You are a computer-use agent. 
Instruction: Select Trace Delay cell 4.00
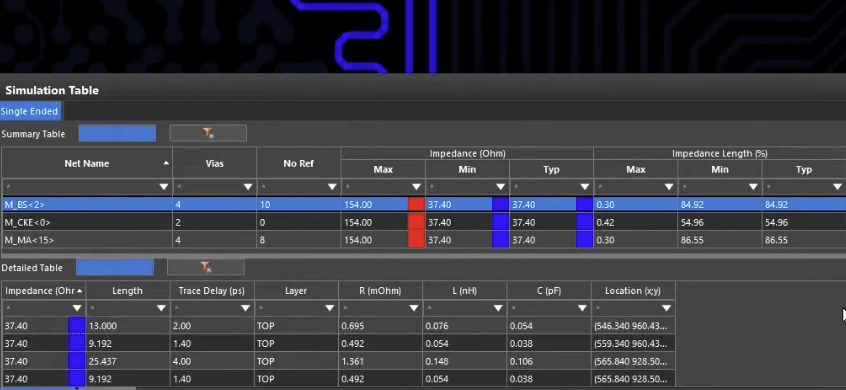tap(212, 361)
